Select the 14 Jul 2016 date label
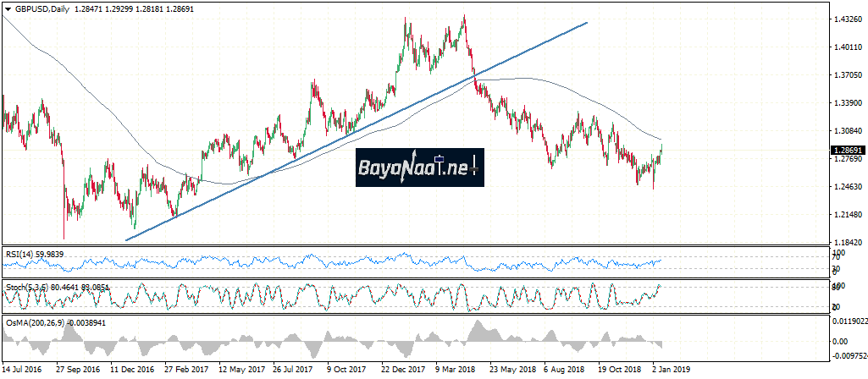This screenshot has width=868, height=379. click(24, 371)
